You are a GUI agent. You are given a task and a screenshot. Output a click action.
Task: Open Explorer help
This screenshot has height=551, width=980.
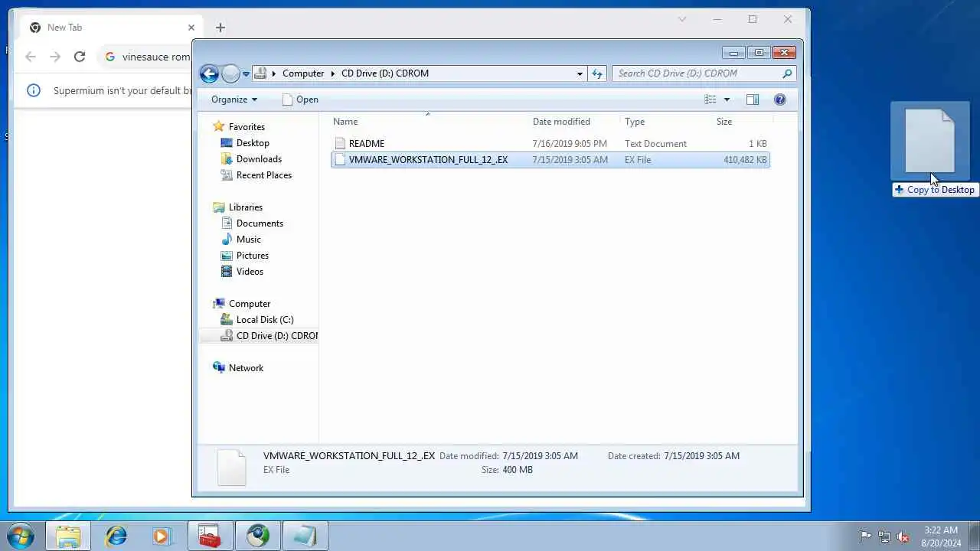point(779,99)
